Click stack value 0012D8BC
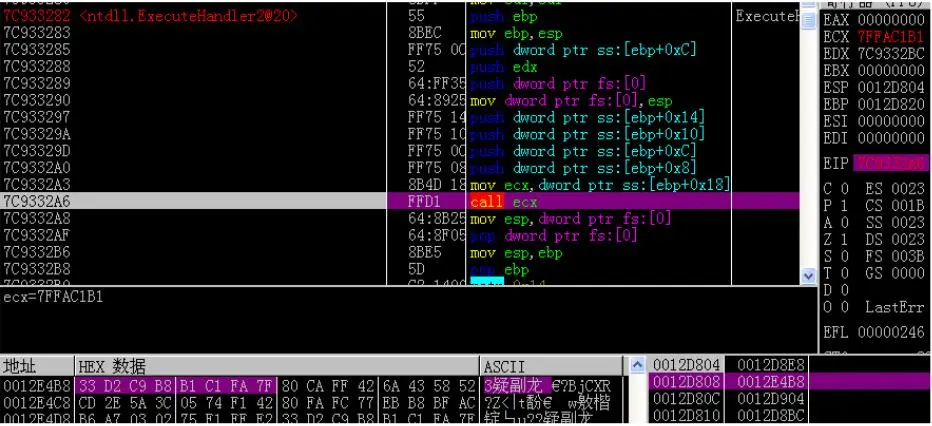The height and width of the screenshot is (426, 932). (771, 415)
